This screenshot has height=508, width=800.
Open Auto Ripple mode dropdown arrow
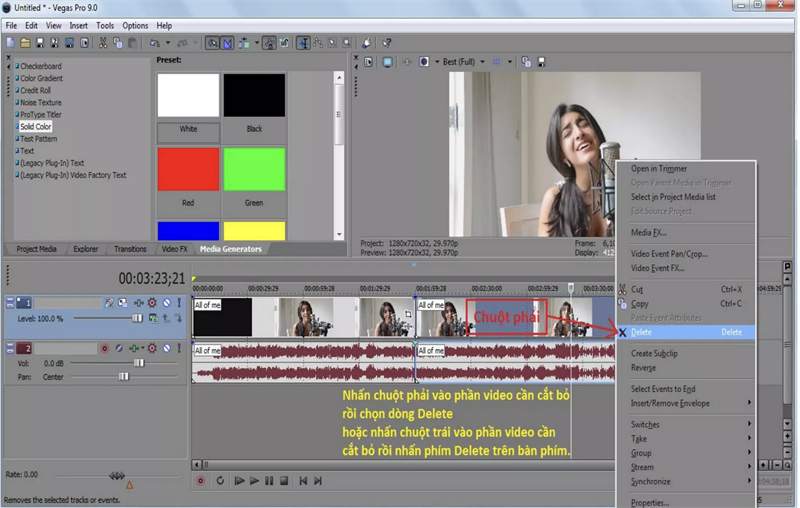point(257,43)
